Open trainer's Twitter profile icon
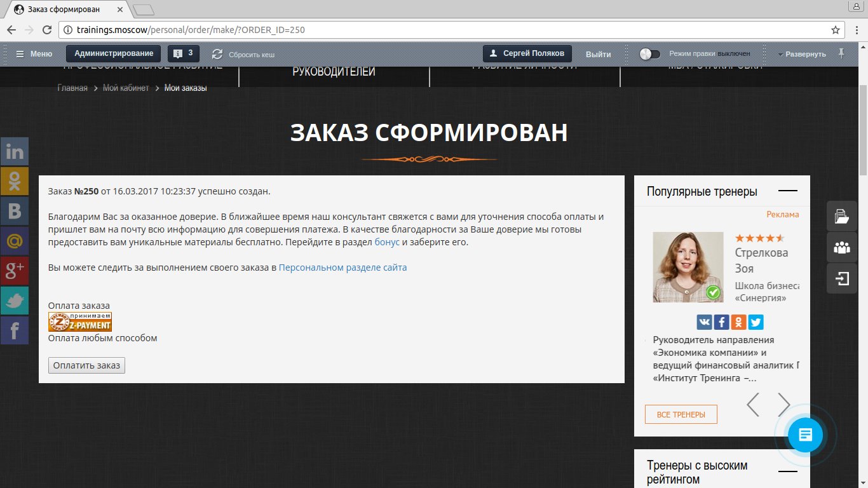This screenshot has width=868, height=488. tap(756, 322)
